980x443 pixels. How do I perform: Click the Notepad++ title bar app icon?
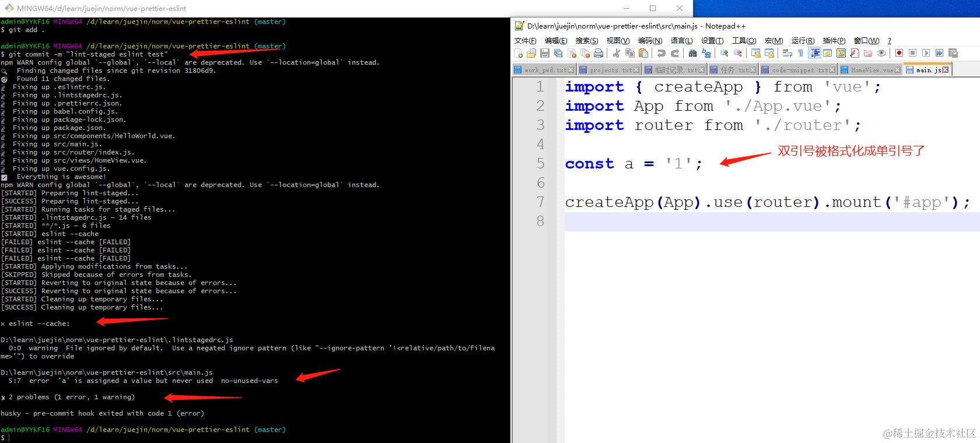(x=519, y=26)
